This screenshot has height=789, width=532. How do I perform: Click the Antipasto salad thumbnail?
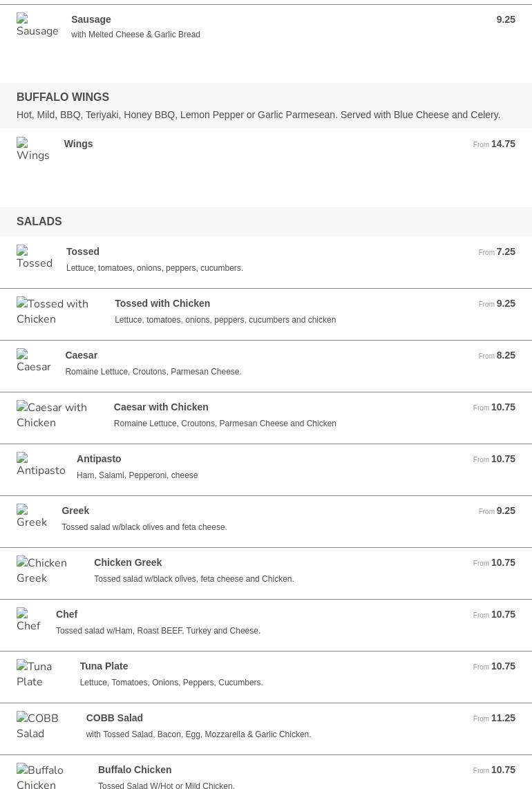pos(41,465)
